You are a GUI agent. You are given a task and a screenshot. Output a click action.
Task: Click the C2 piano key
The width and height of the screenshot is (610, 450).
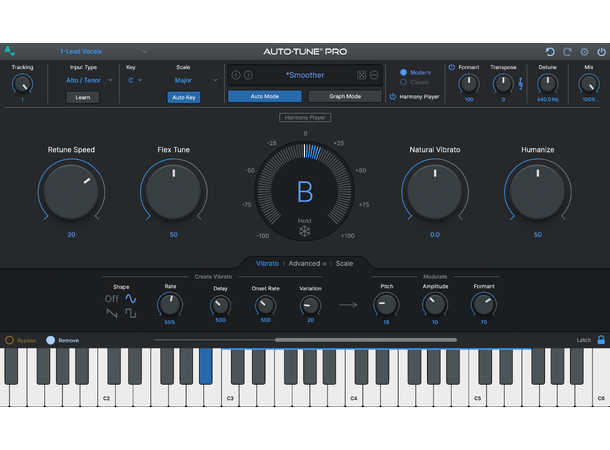[x=106, y=396]
